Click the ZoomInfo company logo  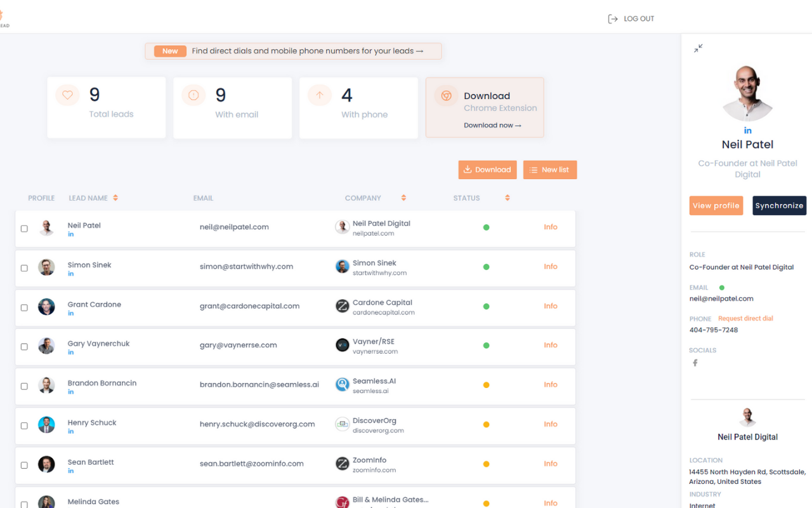tap(343, 464)
